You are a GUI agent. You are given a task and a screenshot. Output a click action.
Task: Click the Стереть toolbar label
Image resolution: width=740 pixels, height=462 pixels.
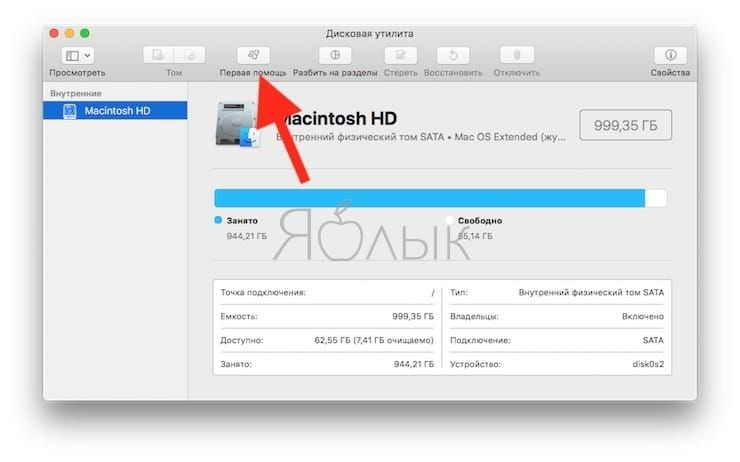(x=400, y=73)
